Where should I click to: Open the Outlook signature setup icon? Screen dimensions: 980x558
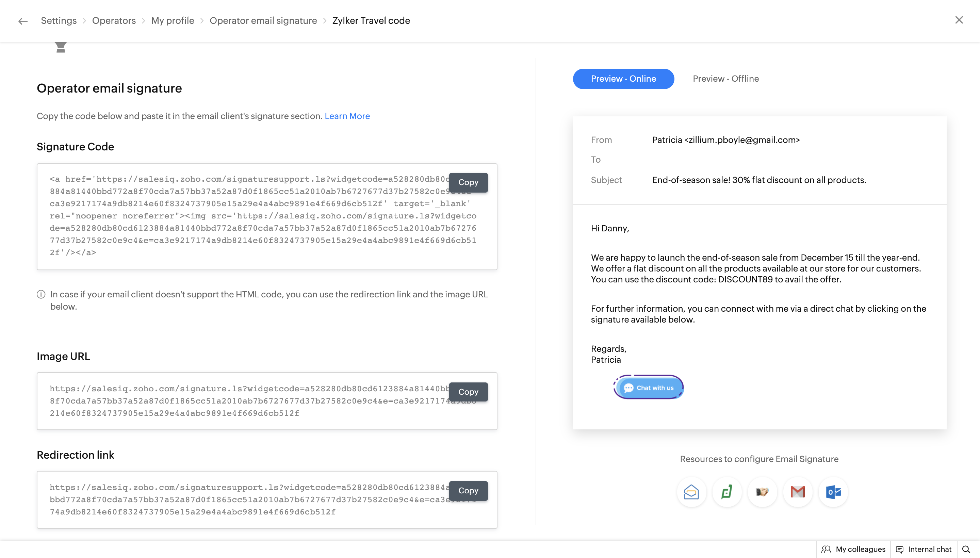pos(833,492)
